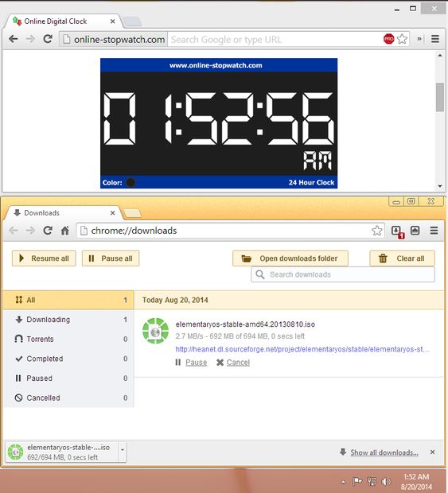Image resolution: width=448 pixels, height=493 pixels.
Task: Show hidden system tray icons
Action: point(343,481)
